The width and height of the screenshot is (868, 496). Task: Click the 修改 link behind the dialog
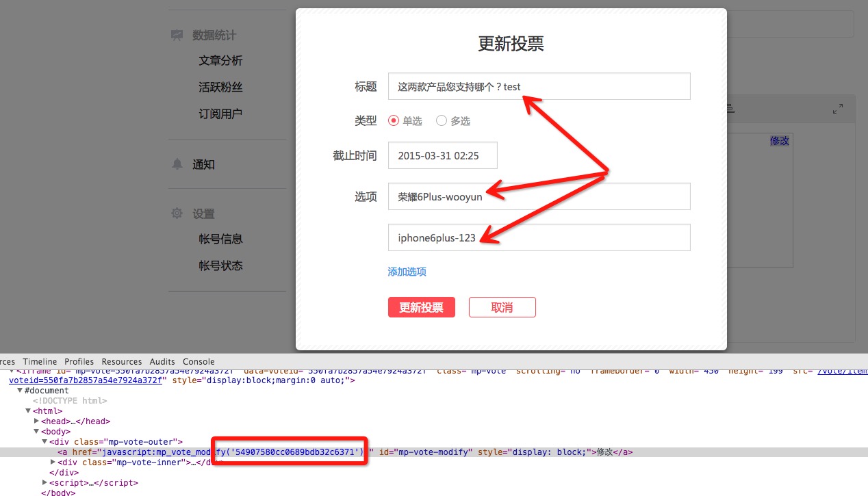coord(780,140)
